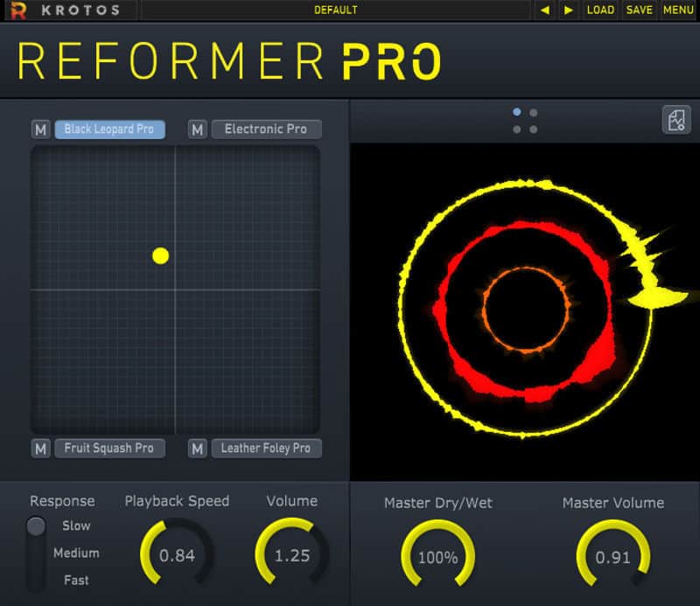Open the Fruit Squash Pro library selector
Viewport: 700px width, 606px height.
click(109, 449)
